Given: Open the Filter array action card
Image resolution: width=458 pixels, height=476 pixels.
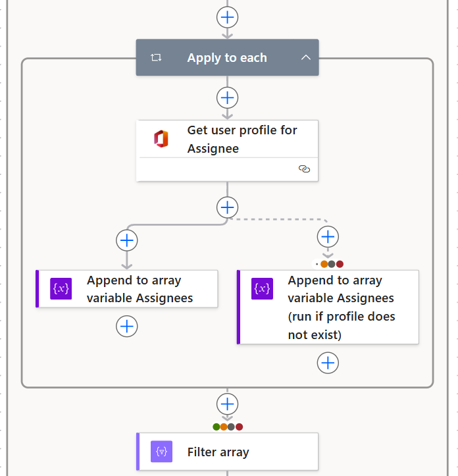Looking at the screenshot, I should [227, 452].
